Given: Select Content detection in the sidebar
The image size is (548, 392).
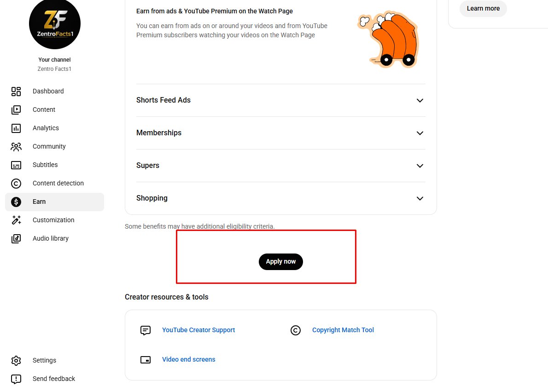Looking at the screenshot, I should click(54, 184).
